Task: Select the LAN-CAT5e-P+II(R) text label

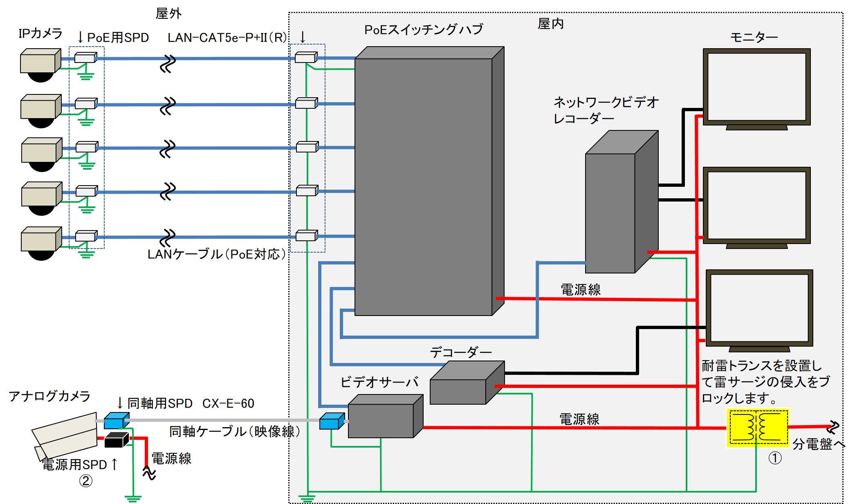Action: point(227,38)
